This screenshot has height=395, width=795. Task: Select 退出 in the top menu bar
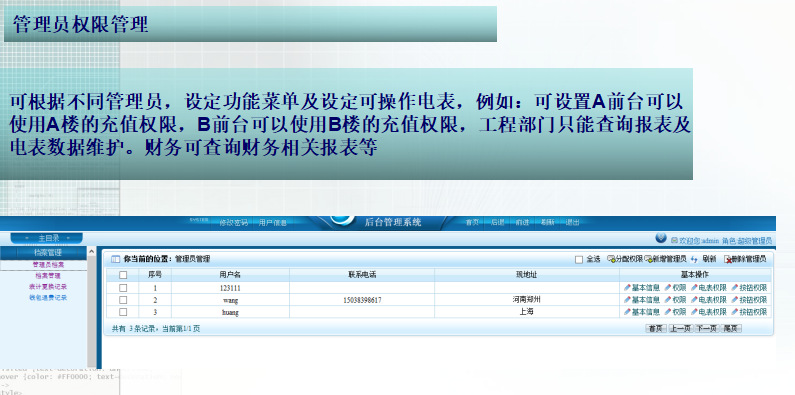572,223
